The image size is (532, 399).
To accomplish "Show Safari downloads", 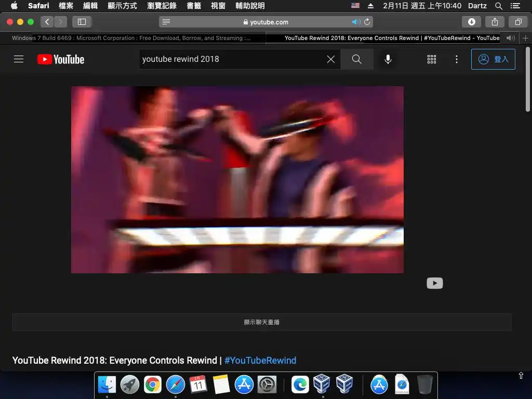I will pos(471,22).
